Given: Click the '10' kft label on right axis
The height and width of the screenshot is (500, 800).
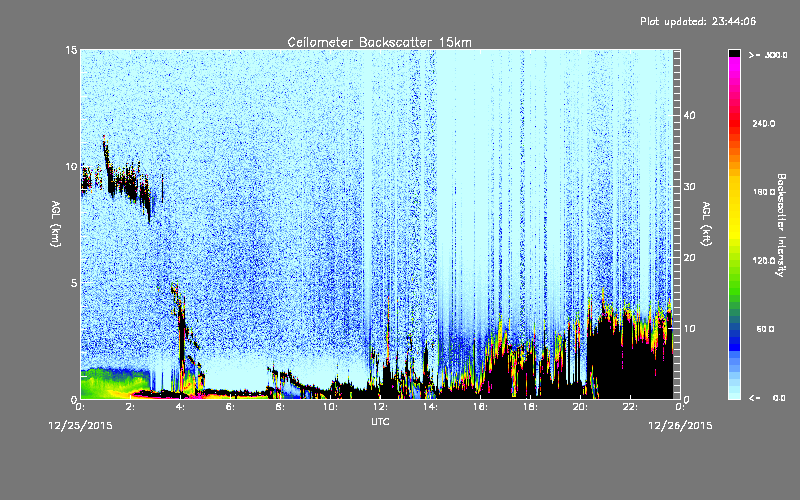Looking at the screenshot, I should tap(689, 329).
